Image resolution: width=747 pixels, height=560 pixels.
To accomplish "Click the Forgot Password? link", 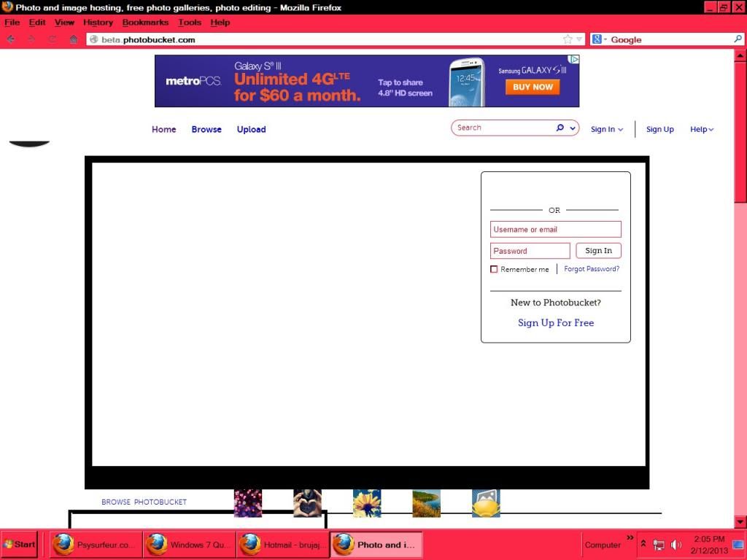I will tap(592, 269).
